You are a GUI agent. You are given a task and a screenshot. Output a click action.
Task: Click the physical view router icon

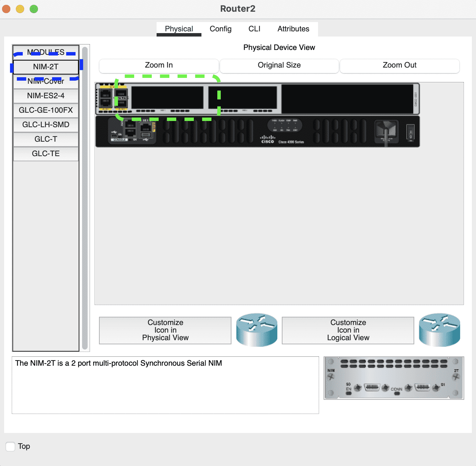tap(257, 330)
